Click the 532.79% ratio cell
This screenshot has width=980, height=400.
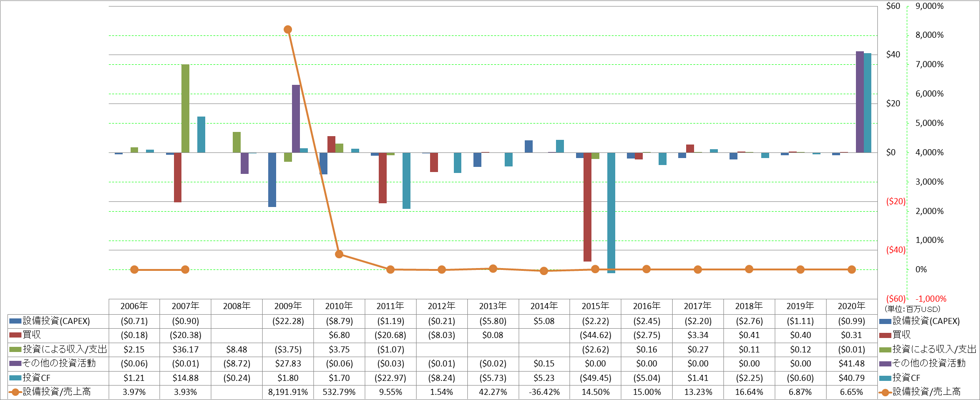[x=339, y=392]
